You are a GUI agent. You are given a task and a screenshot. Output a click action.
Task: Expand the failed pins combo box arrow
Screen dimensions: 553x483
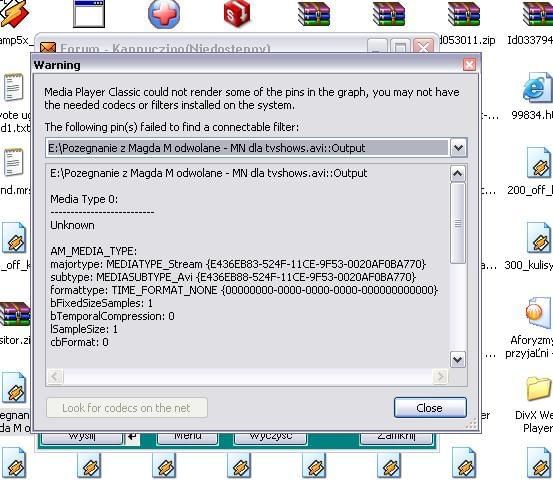458,148
